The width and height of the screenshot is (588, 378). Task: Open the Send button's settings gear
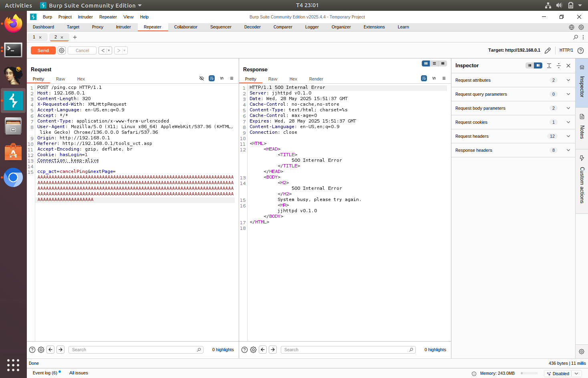[x=62, y=50]
